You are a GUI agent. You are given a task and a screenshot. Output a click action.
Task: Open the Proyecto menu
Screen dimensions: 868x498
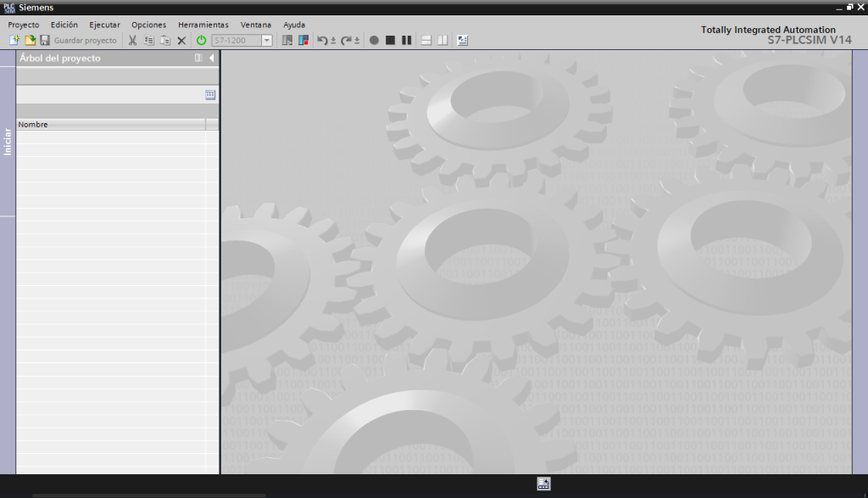(x=24, y=25)
